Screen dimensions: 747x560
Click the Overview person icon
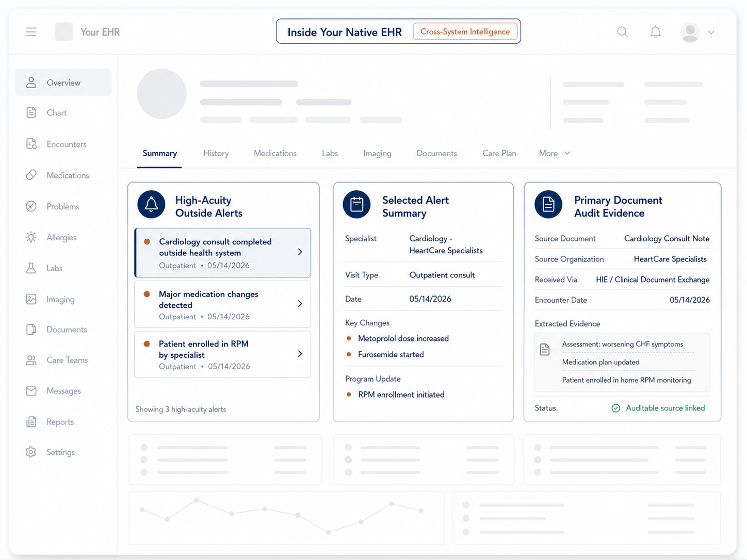click(x=31, y=83)
